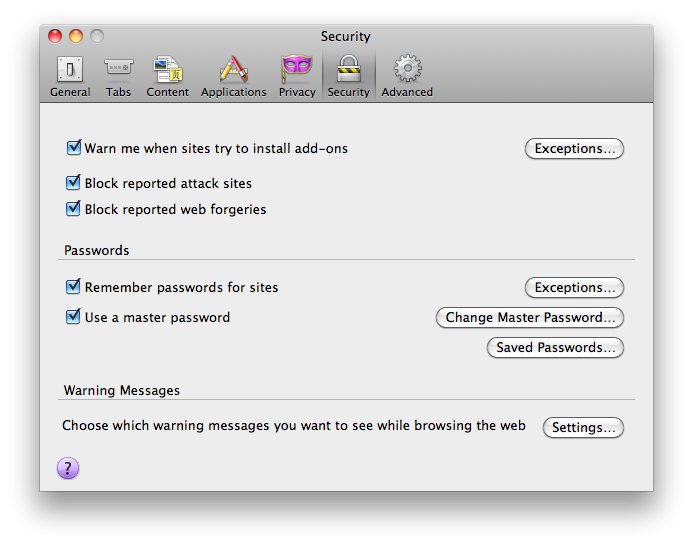Open the Applications preferences pane icon
693x546 pixels.
233,69
